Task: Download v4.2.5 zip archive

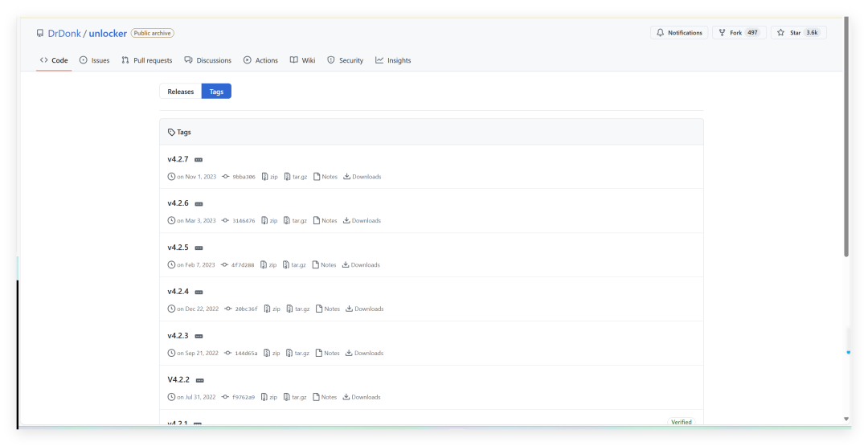Action: (x=268, y=265)
